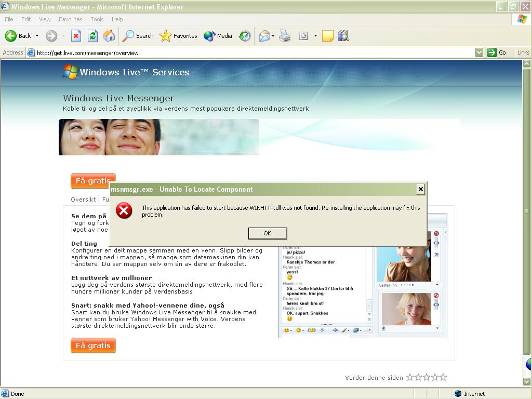This screenshot has height=399, width=532.
Task: Rate page with the first star
Action: coord(410,377)
